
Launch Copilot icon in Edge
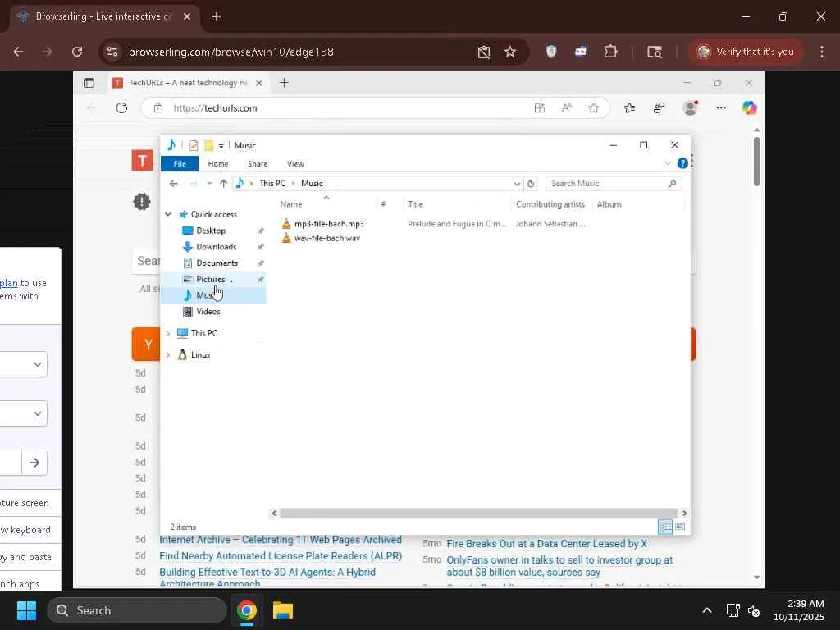pyautogui.click(x=749, y=107)
